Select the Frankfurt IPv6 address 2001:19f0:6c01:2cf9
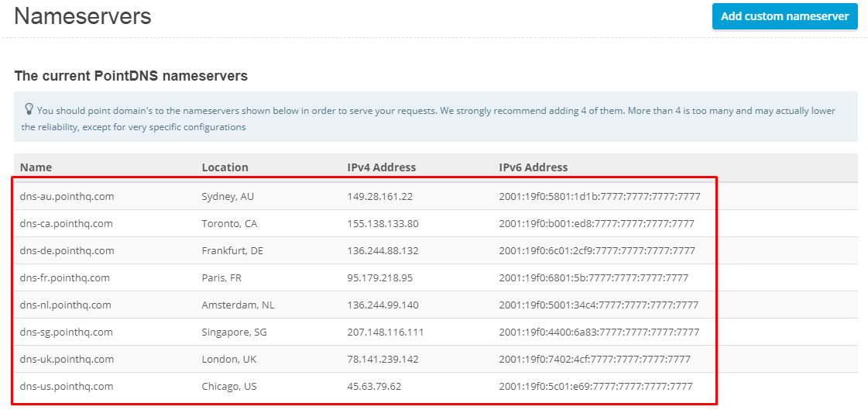This screenshot has height=410, width=868. tap(597, 250)
